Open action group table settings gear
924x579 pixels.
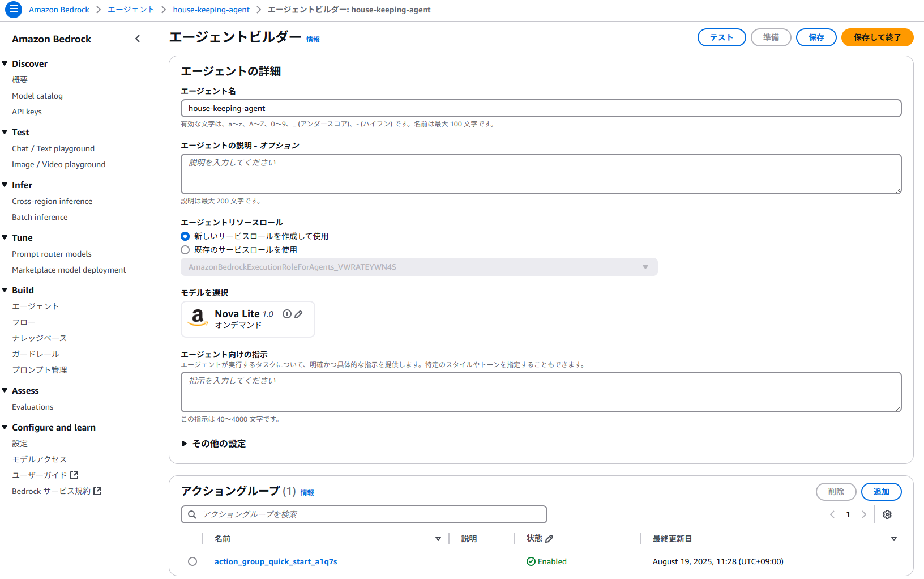pyautogui.click(x=887, y=514)
